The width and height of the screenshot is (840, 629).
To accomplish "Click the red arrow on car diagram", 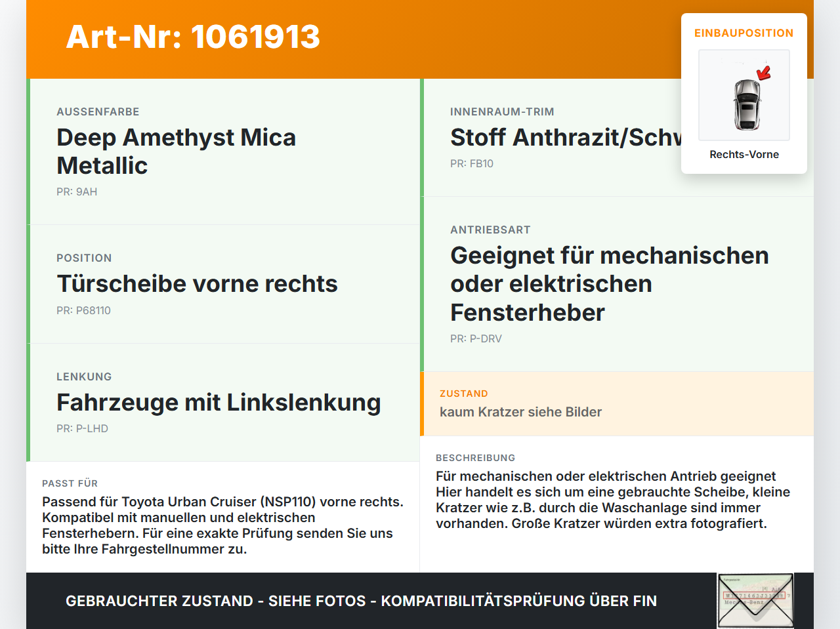I will [764, 73].
